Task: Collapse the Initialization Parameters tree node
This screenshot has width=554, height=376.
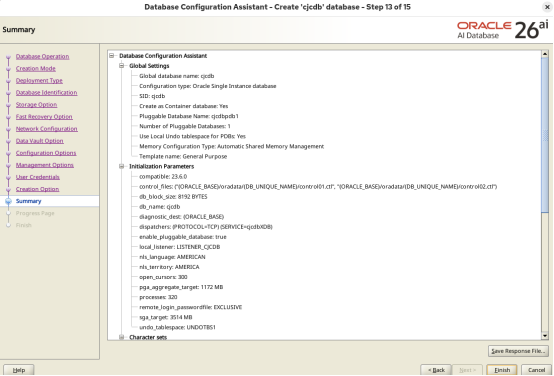Action: [122, 166]
